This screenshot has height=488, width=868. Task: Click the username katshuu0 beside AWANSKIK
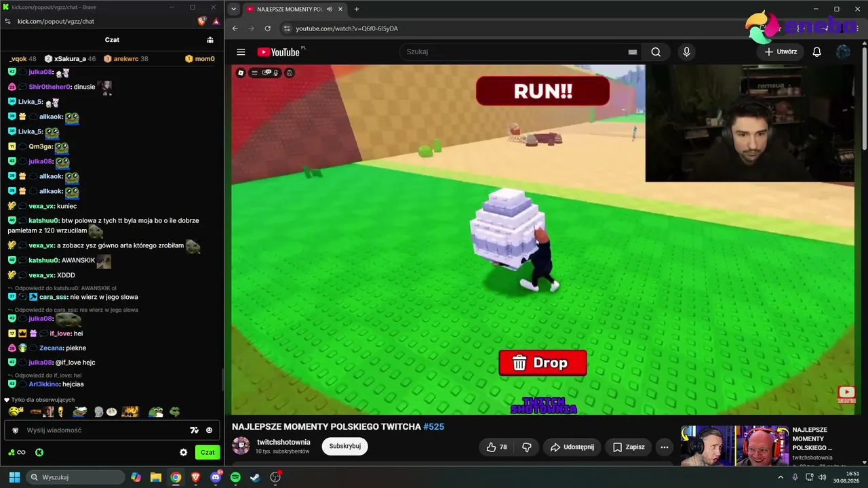43,260
